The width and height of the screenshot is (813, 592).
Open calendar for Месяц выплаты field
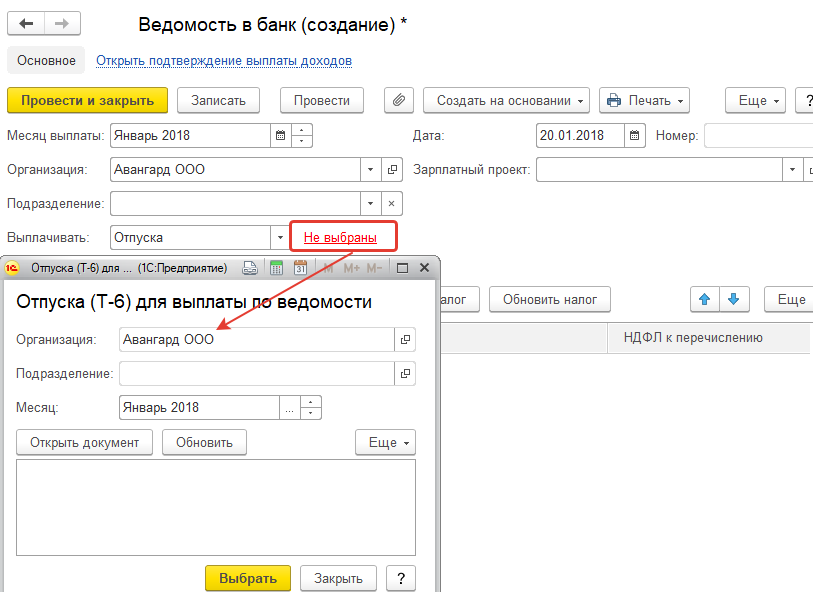(281, 135)
